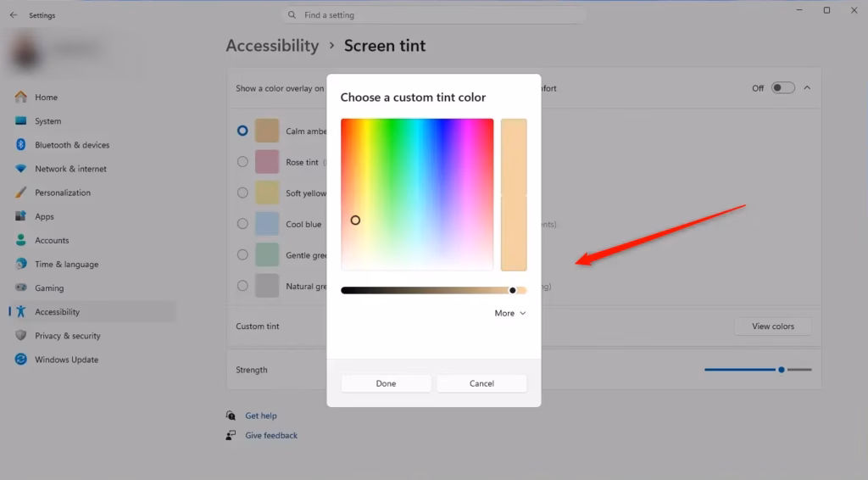Click inside the color spectrum picker
Viewport: 868px width, 480px height.
pos(417,194)
